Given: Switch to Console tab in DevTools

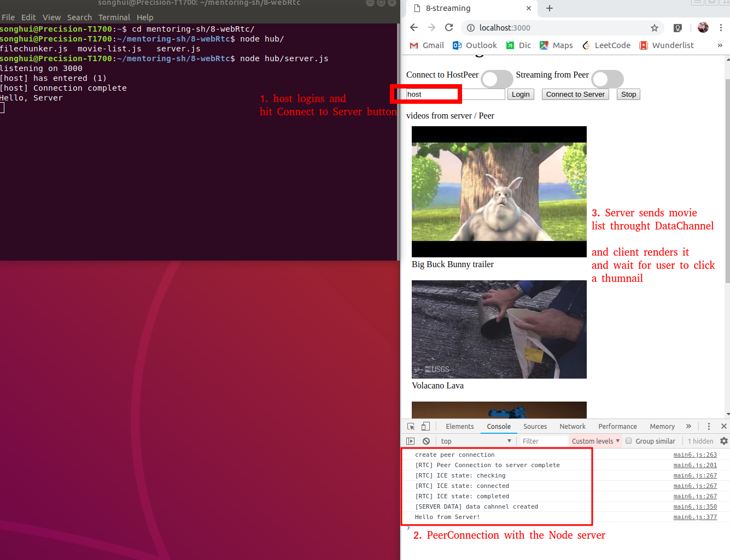Looking at the screenshot, I should 499,427.
